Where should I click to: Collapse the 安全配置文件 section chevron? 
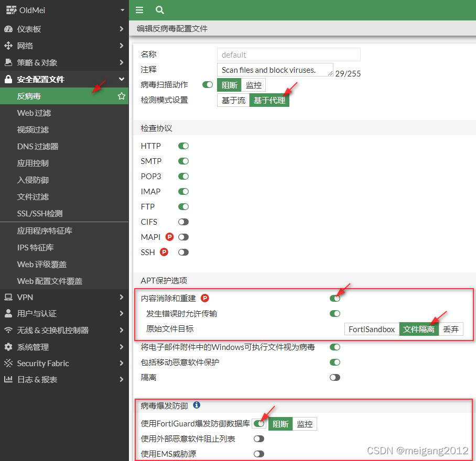coord(122,79)
